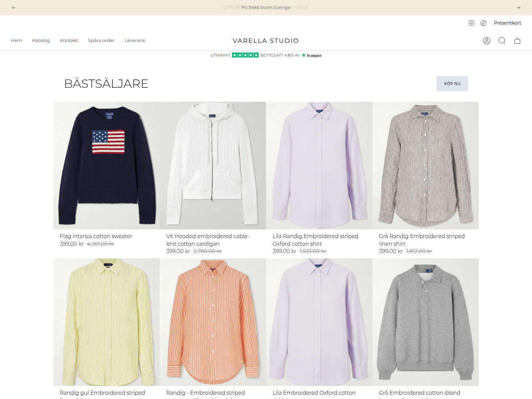532x399 pixels.
Task: Click the BÄSTSÄLJARE heading
Action: 106,84
